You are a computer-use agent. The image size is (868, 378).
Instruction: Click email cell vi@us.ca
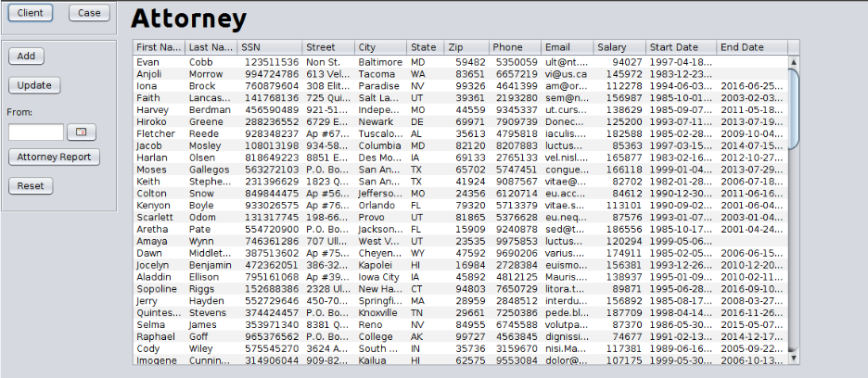pos(567,74)
